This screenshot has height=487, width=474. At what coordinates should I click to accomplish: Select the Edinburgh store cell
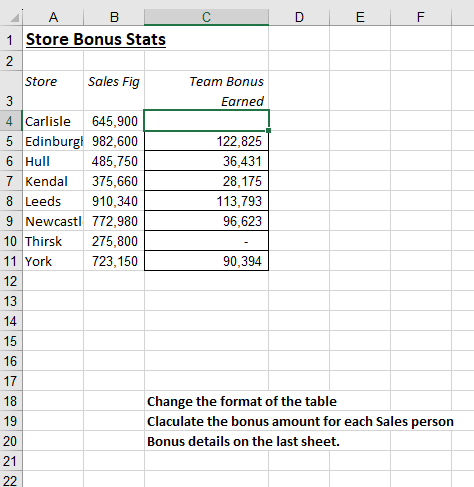point(53,141)
